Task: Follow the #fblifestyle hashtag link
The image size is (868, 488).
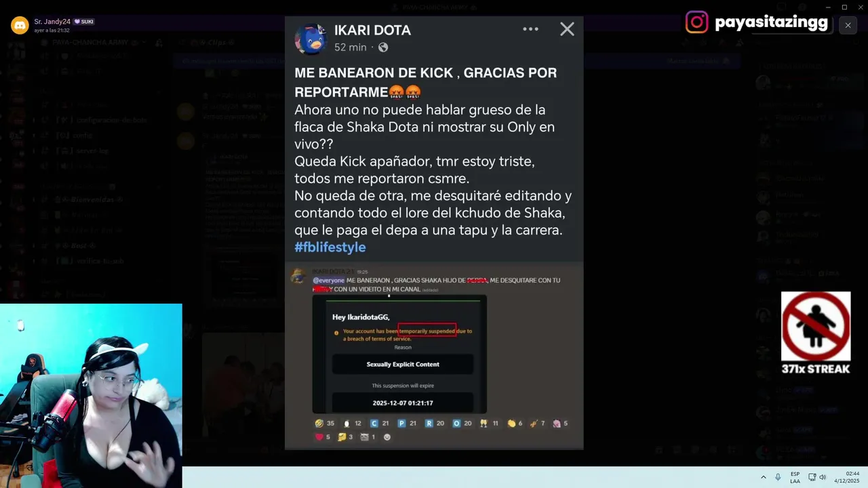Action: tap(330, 247)
